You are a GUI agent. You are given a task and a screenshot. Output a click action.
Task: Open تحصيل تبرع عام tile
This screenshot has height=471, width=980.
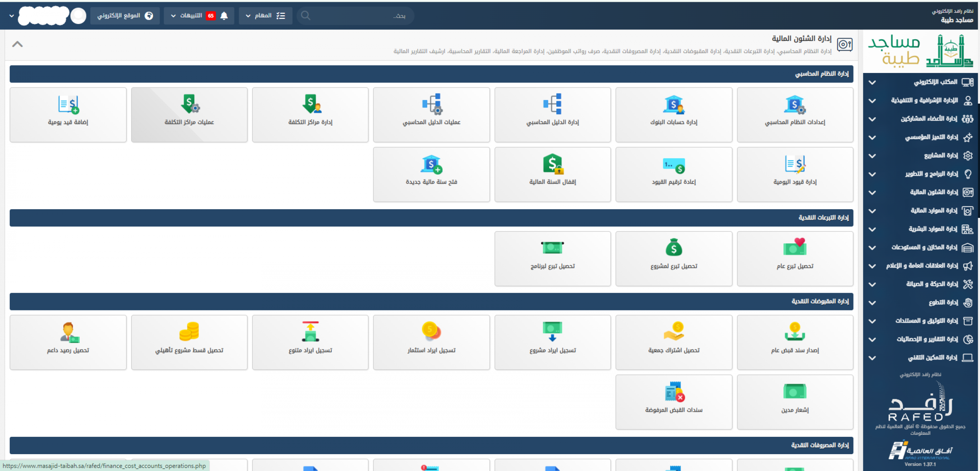coord(795,258)
